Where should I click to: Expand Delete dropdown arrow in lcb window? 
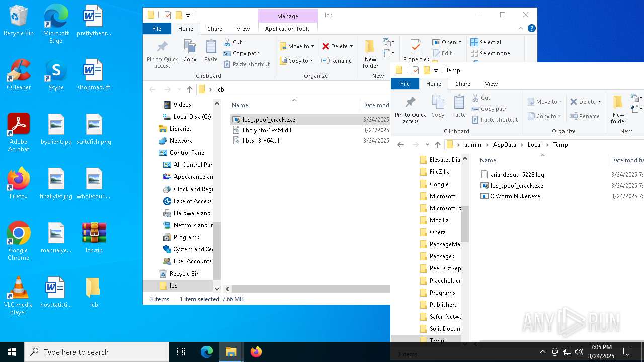[351, 46]
